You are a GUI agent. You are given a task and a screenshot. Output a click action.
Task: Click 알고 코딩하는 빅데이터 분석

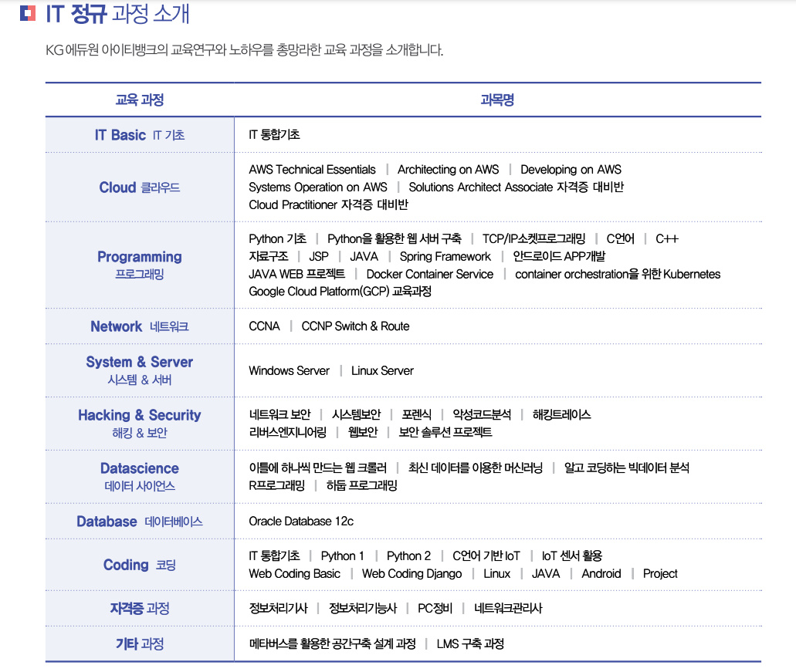(626, 468)
